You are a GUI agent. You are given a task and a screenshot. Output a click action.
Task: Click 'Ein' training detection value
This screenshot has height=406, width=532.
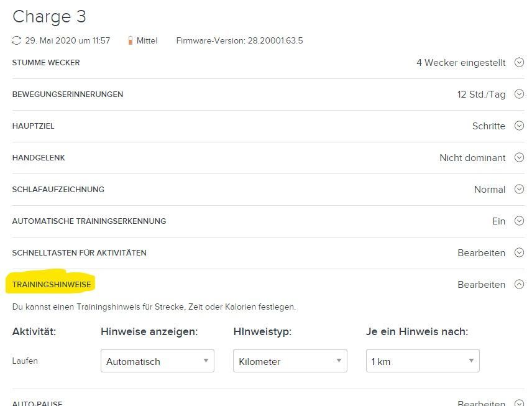498,221
